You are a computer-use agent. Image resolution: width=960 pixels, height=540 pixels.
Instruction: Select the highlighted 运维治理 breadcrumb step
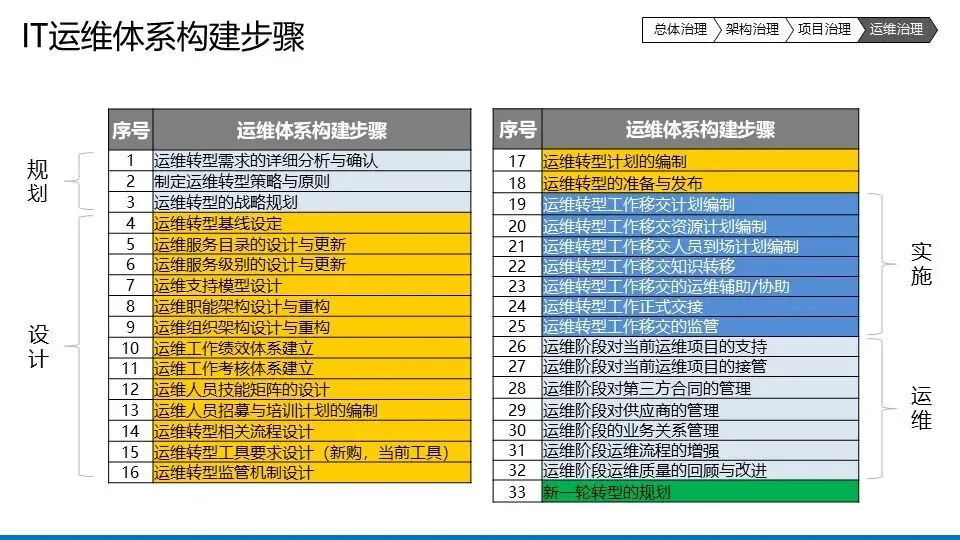click(x=896, y=29)
